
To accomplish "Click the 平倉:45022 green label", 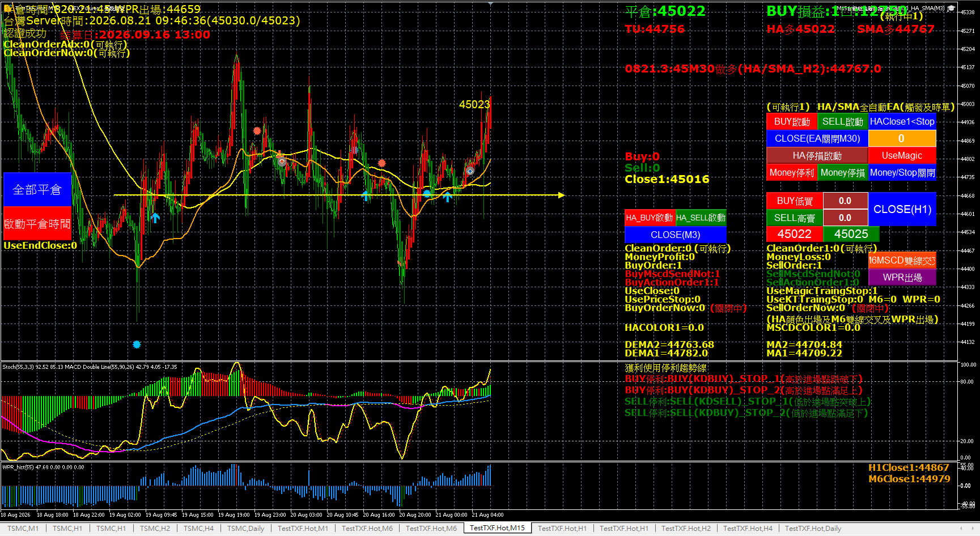I will [x=665, y=11].
